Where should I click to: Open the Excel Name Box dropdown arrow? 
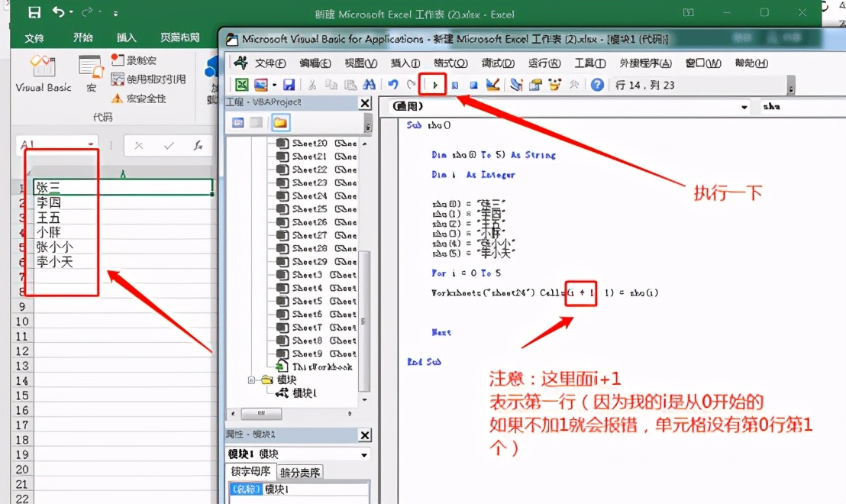(x=91, y=144)
